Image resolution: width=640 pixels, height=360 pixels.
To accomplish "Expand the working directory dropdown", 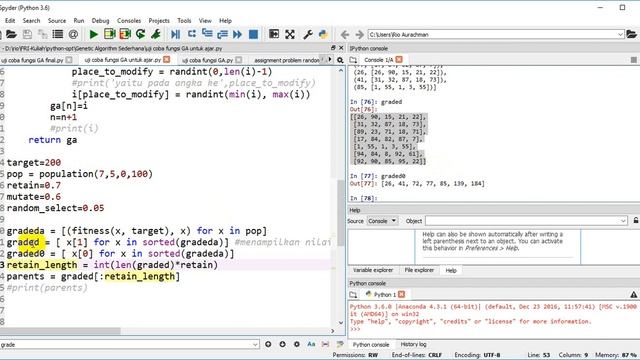I will point(620,35).
